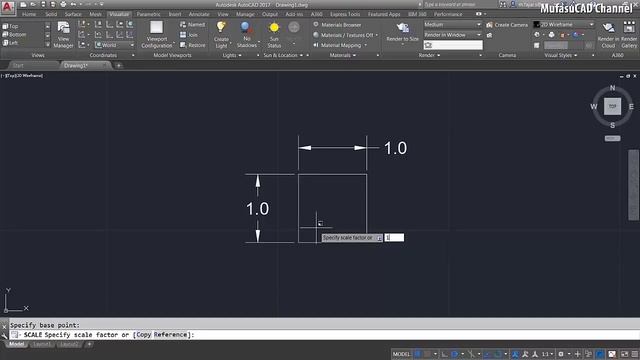Expand the Lights panel title
Screen dimensions: 640x360
pyautogui.click(x=232, y=55)
